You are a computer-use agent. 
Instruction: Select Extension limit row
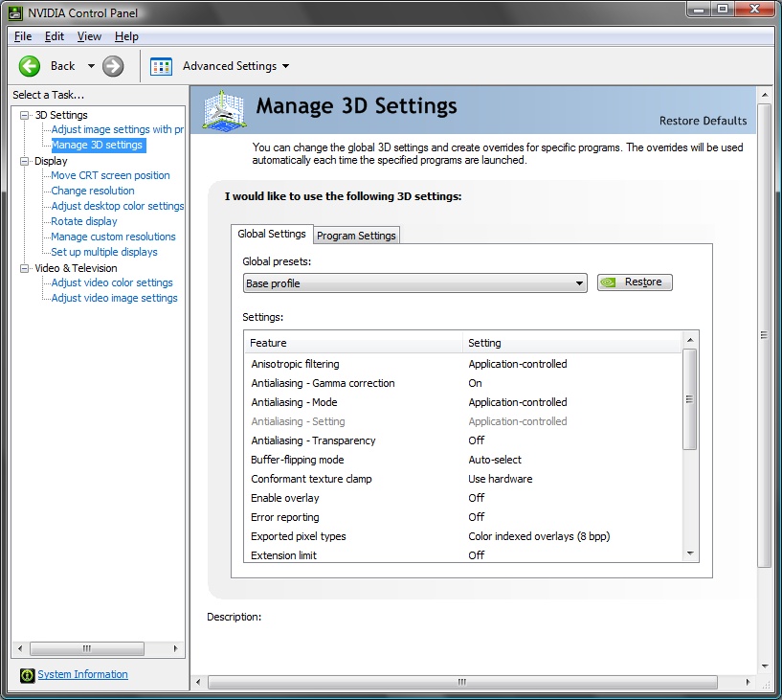click(463, 554)
